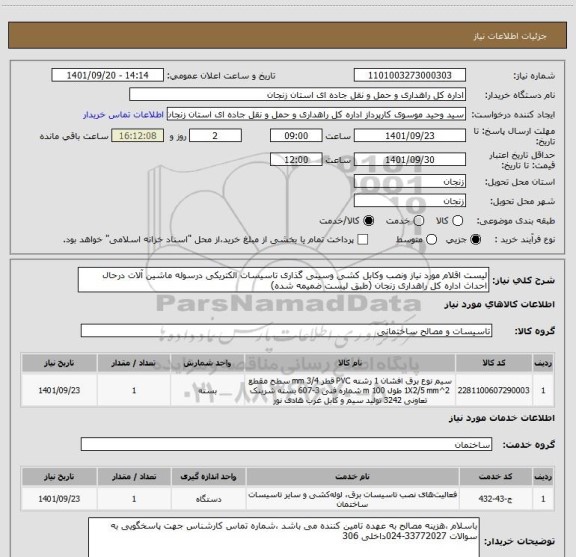Screen dimensions: 576x557
Task: Open the اطلاعات تماس خریدار link
Action: pos(123,115)
